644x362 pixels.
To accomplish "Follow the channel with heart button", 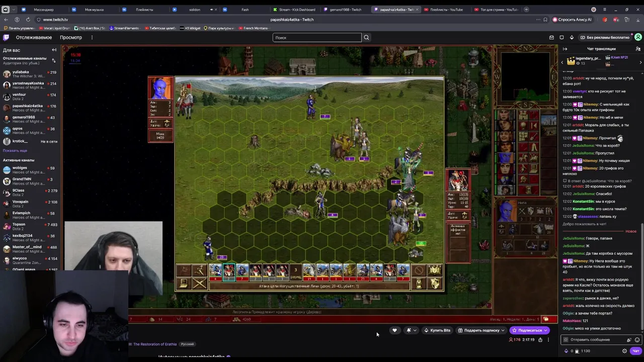I will tap(394, 330).
